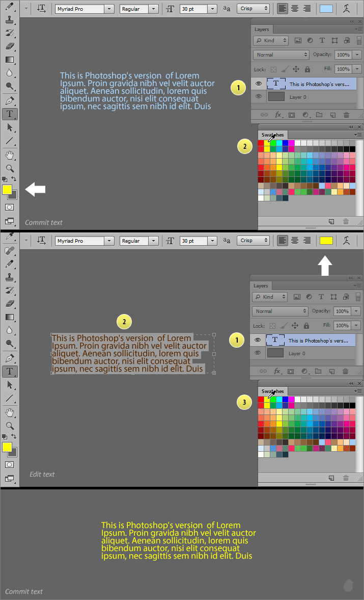
Task: Center-align text in the upper options bar
Action: point(295,9)
